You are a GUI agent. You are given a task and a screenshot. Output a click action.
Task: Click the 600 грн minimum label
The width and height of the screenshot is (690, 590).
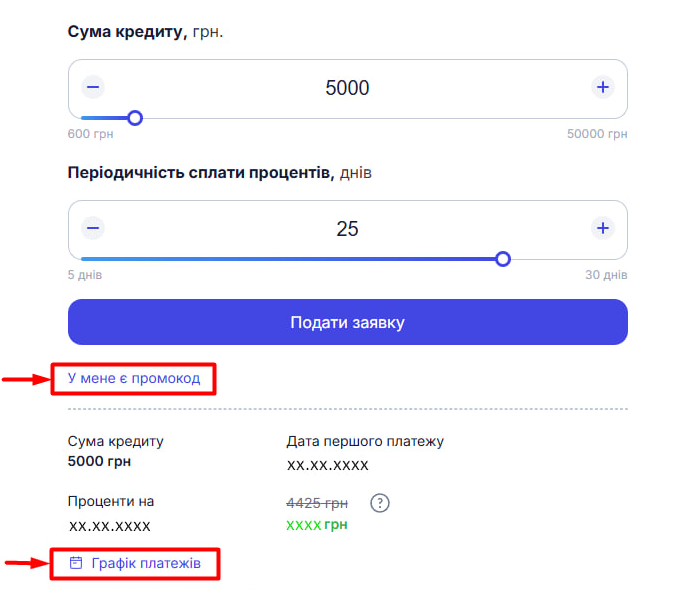pos(89,134)
